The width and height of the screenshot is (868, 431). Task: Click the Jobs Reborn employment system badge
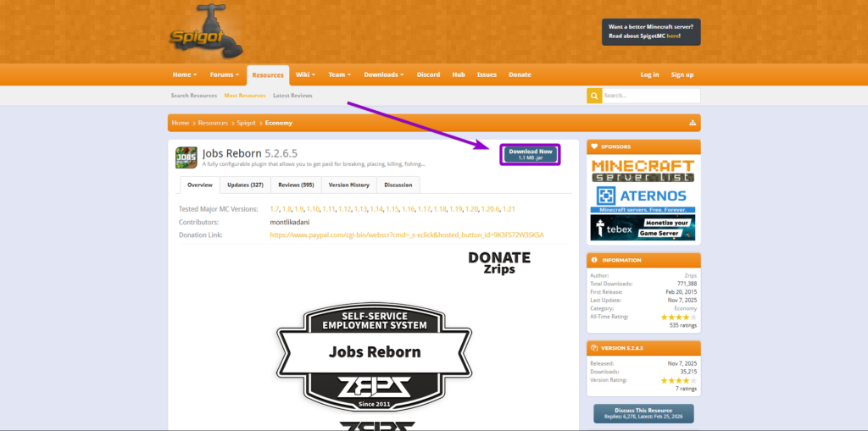click(374, 356)
